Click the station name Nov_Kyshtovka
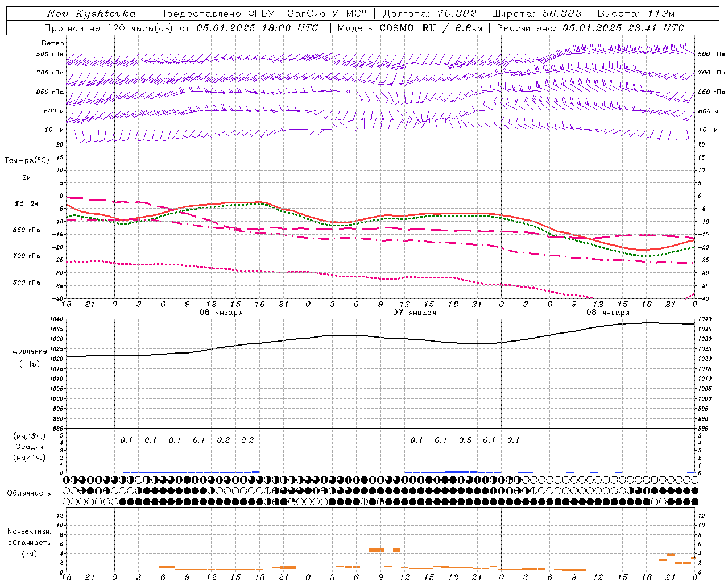Screen dimensions: 728x582 point(92,14)
